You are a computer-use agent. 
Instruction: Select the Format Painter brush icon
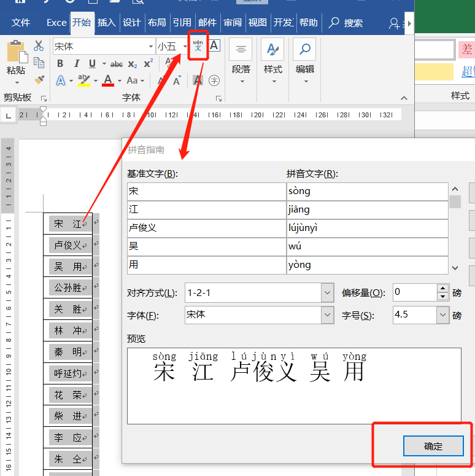(39, 79)
